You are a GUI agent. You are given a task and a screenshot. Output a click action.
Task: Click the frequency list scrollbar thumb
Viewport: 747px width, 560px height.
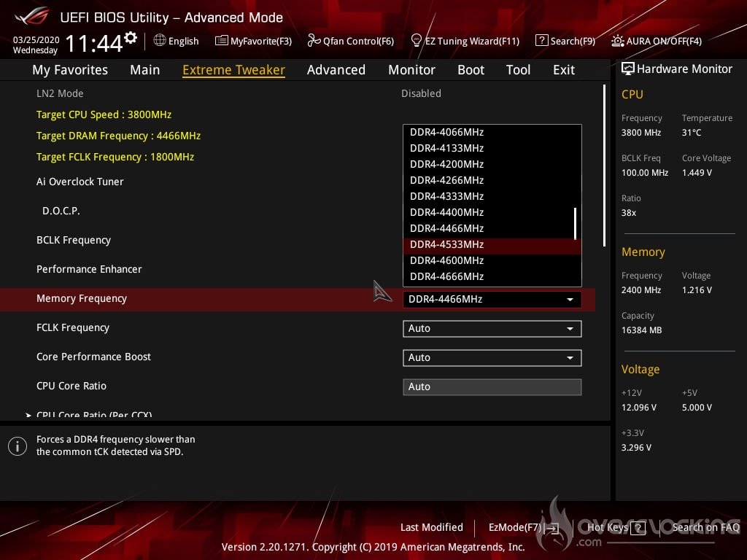[576, 223]
